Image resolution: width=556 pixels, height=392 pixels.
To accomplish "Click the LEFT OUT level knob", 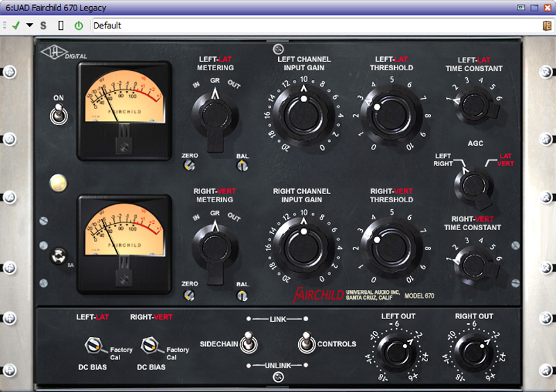I will (x=398, y=350).
